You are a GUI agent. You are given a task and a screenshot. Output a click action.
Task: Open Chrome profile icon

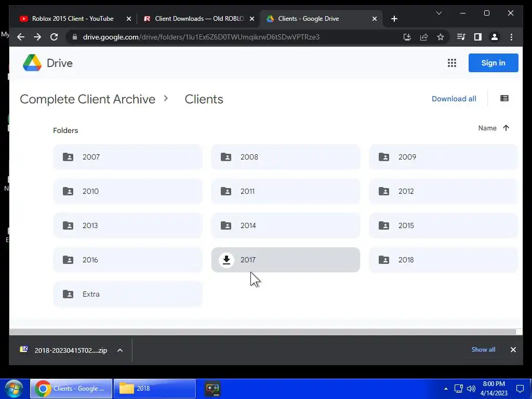[495, 37]
